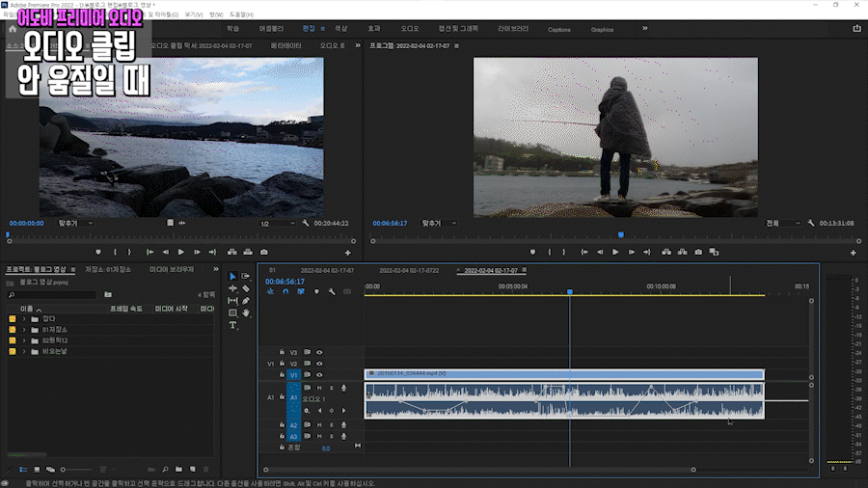Go to In point in Program monitor
The width and height of the screenshot is (868, 488).
[x=584, y=252]
